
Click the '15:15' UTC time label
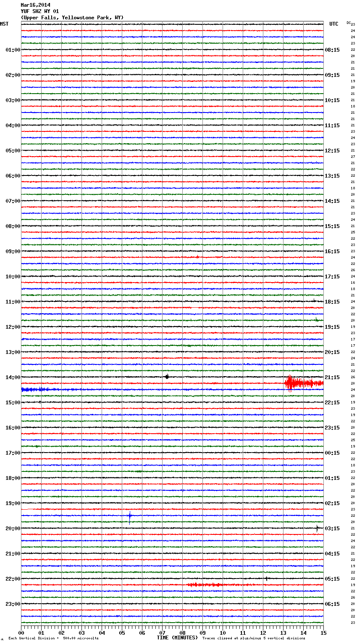click(332, 226)
